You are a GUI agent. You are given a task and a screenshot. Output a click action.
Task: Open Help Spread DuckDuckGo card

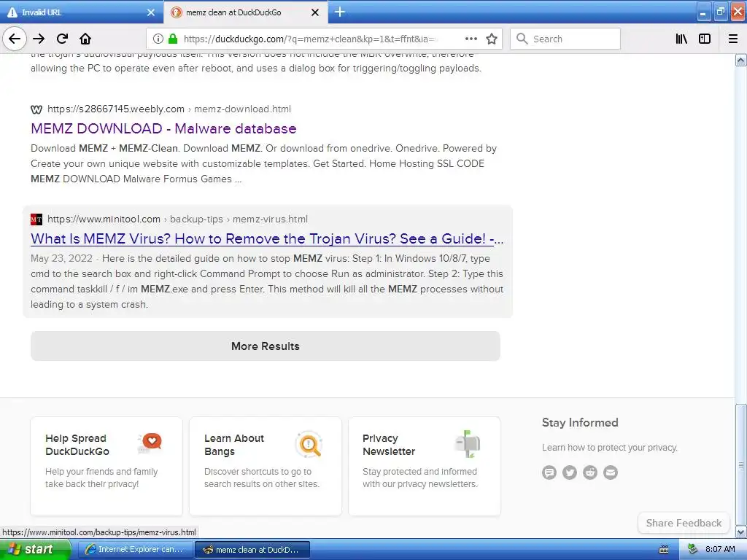[107, 466]
